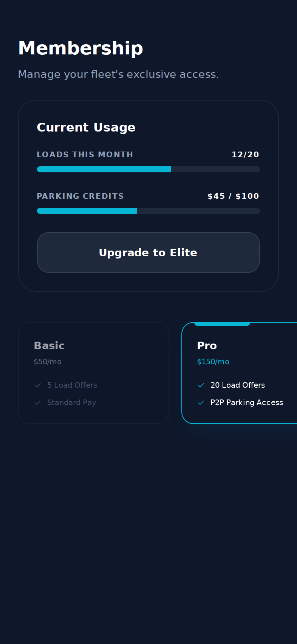Click the $45 / $100 credits value
297x644 pixels.
pos(233,196)
